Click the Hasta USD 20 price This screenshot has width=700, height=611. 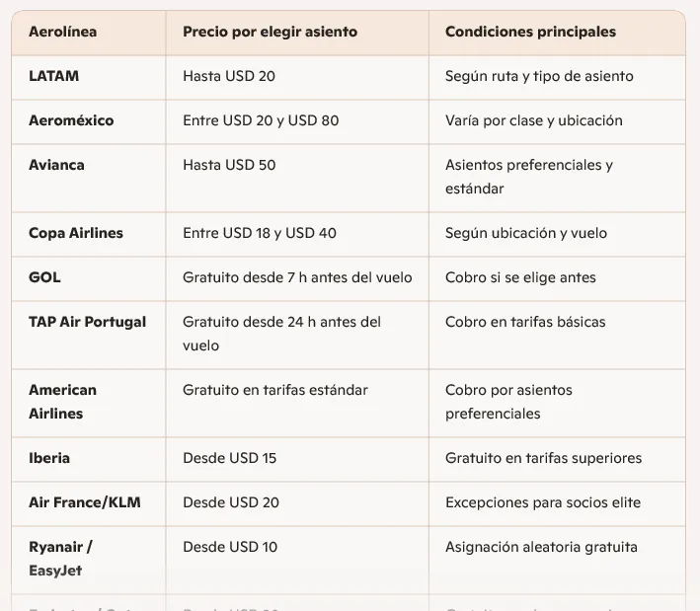pos(229,76)
